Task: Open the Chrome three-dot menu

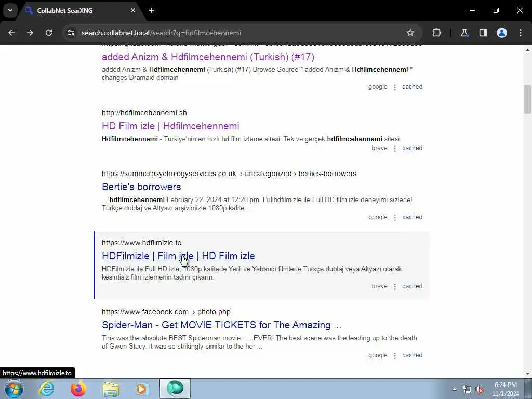Action: (x=521, y=33)
